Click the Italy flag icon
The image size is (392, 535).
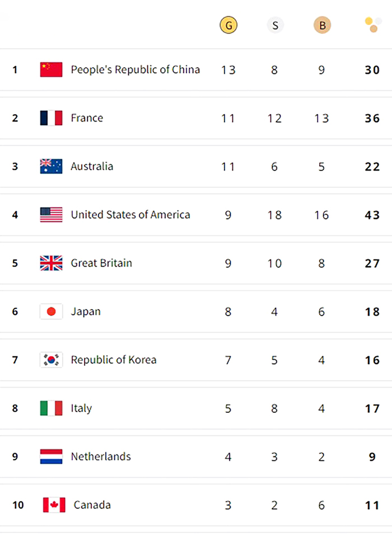[51, 408]
